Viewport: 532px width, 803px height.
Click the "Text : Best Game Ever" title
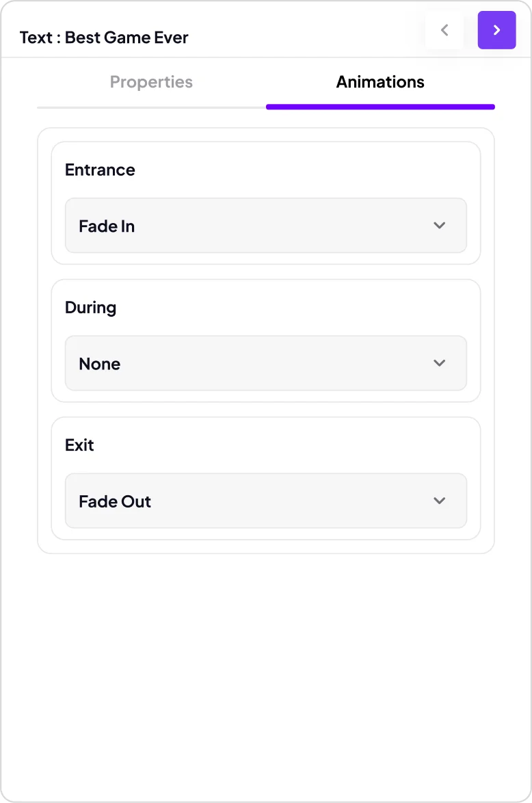pyautogui.click(x=104, y=38)
